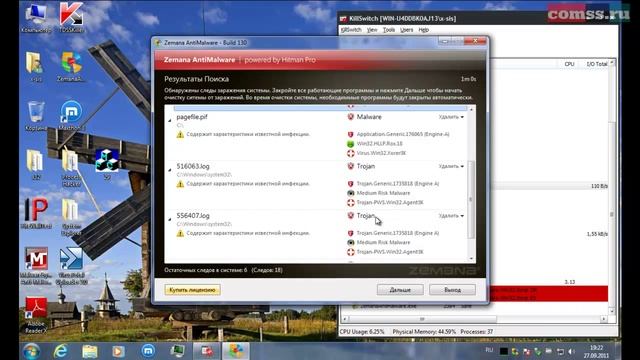The width and height of the screenshot is (640, 360).
Task: Open the Корзина recycle bin icon
Action: click(36, 116)
